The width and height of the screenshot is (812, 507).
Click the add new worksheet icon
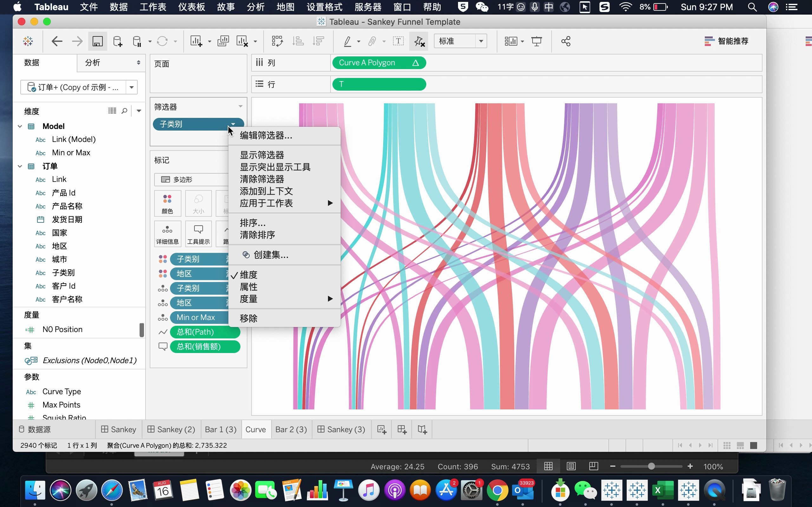(x=382, y=429)
